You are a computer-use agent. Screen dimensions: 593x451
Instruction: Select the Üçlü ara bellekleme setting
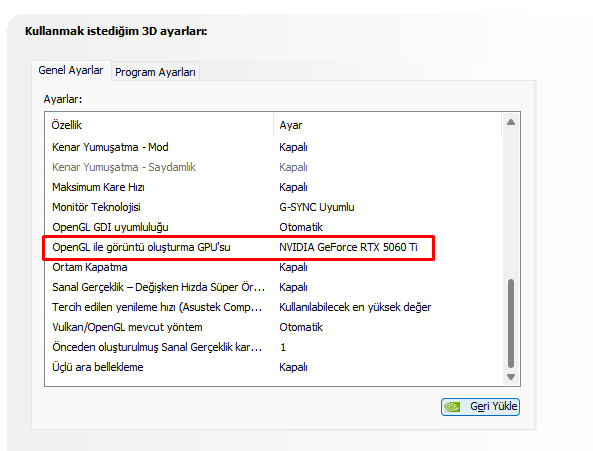click(274, 367)
